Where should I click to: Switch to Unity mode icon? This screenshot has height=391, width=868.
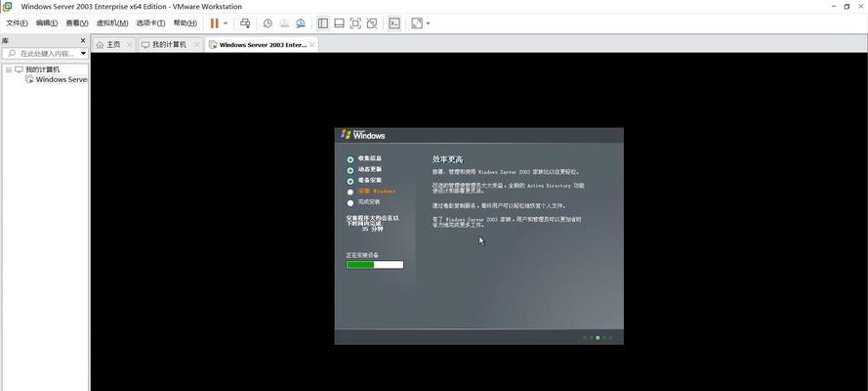click(x=372, y=23)
